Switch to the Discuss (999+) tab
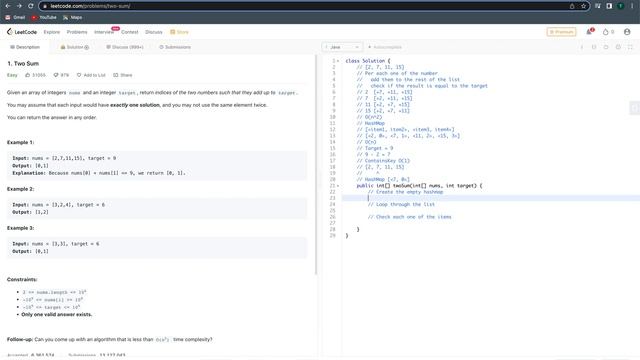Viewport: 640px width, 360px height. tap(125, 47)
